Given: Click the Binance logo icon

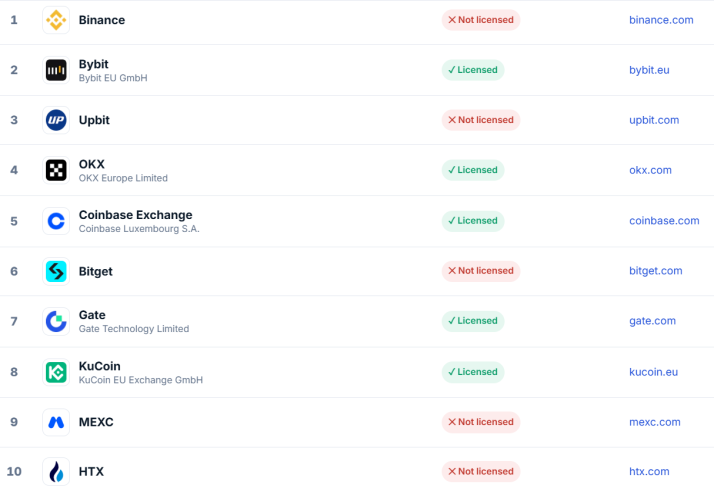Looking at the screenshot, I should [x=56, y=20].
